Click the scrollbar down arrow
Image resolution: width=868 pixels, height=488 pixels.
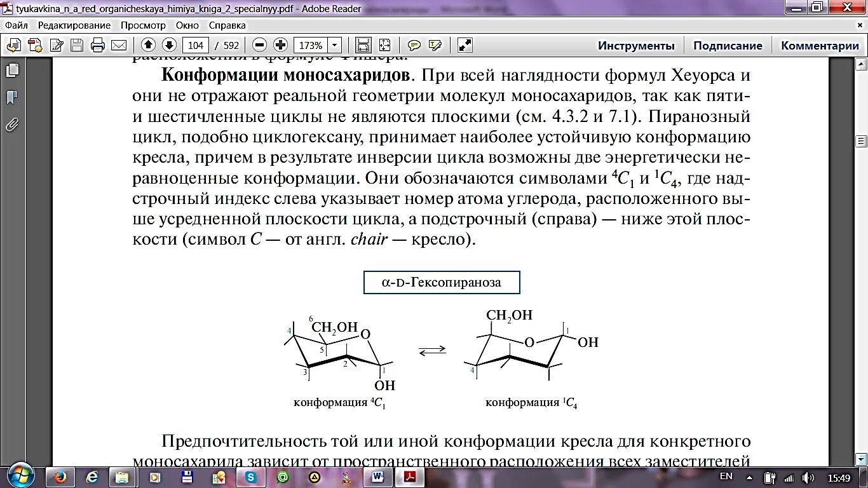(x=862, y=460)
